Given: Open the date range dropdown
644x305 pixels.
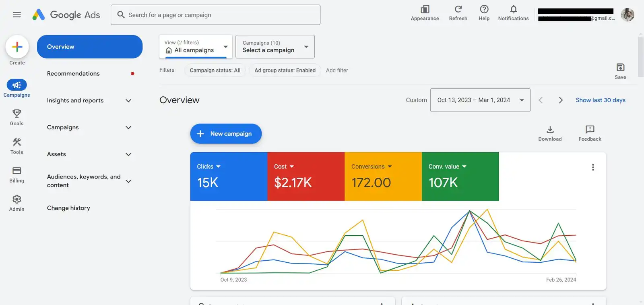Looking at the screenshot, I should point(480,100).
